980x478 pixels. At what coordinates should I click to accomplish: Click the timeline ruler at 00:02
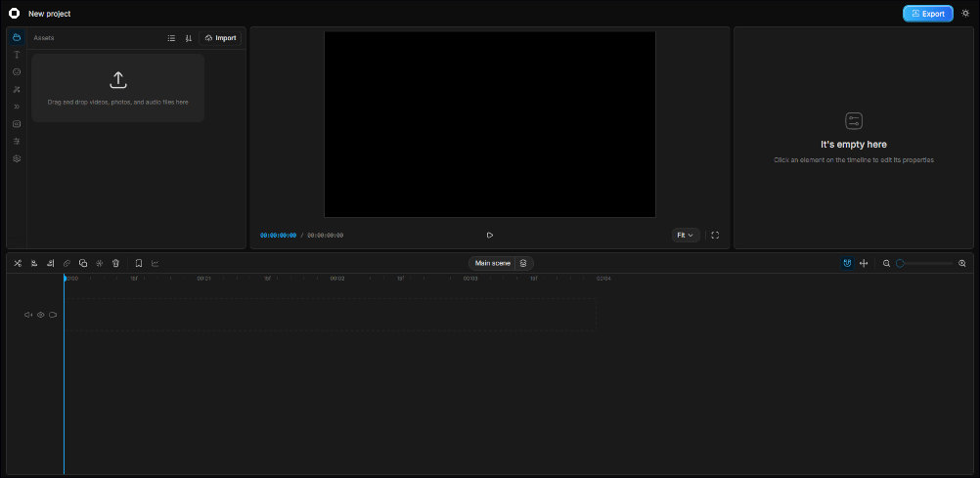(x=337, y=278)
